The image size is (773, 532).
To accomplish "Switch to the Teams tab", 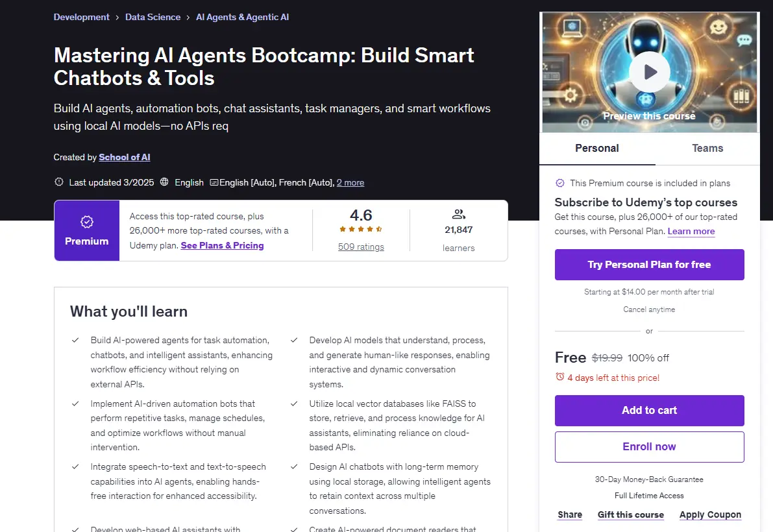I will [707, 149].
